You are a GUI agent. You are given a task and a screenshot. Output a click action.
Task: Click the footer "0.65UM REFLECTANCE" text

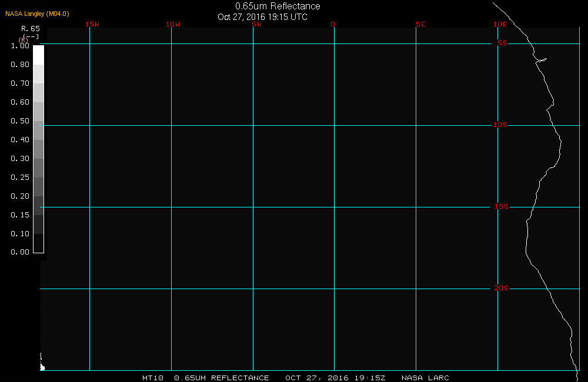(222, 378)
